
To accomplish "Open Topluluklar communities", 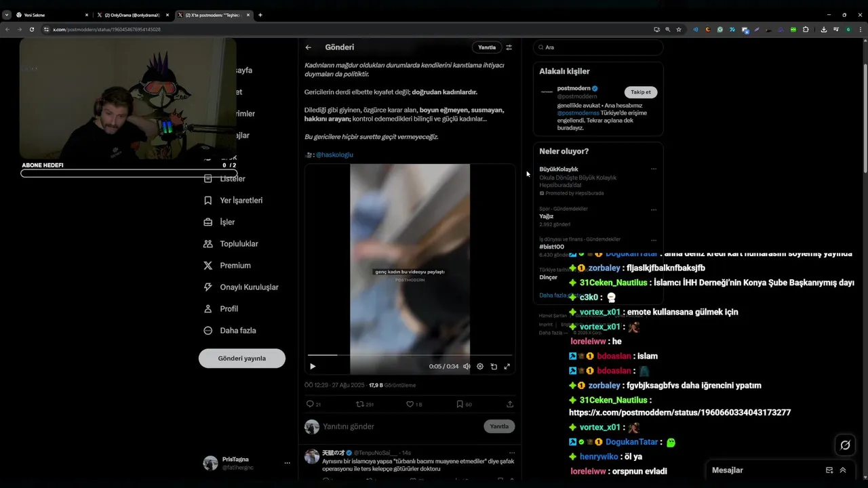I will coord(231,244).
